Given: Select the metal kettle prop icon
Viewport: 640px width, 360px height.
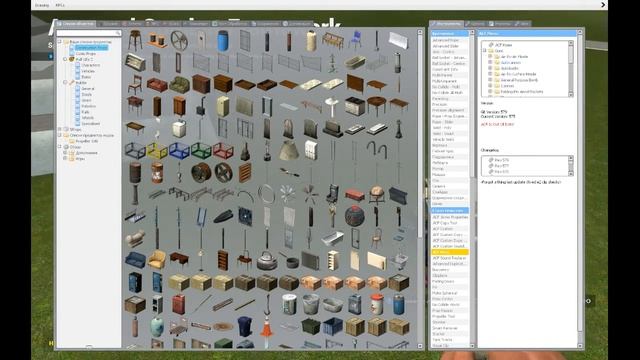Looking at the screenshot, I should coord(267,261).
